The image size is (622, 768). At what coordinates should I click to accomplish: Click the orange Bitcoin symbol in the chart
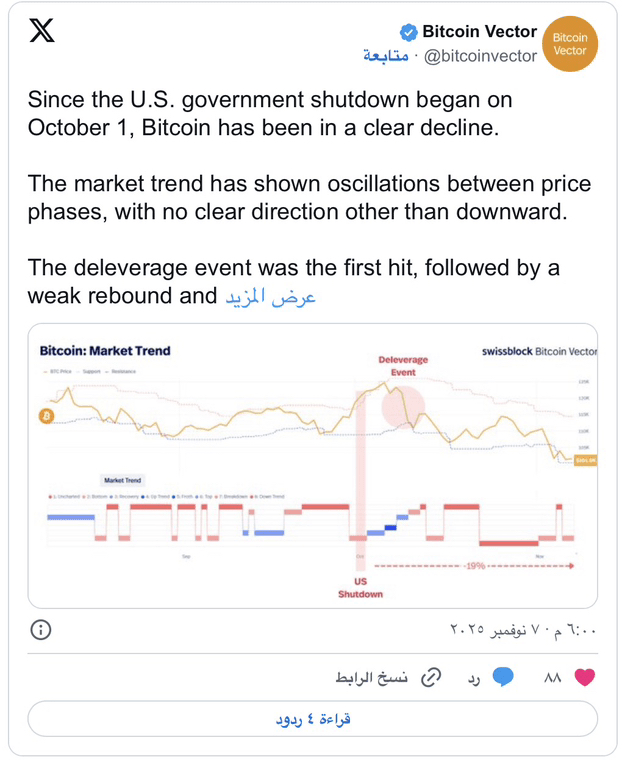46,415
